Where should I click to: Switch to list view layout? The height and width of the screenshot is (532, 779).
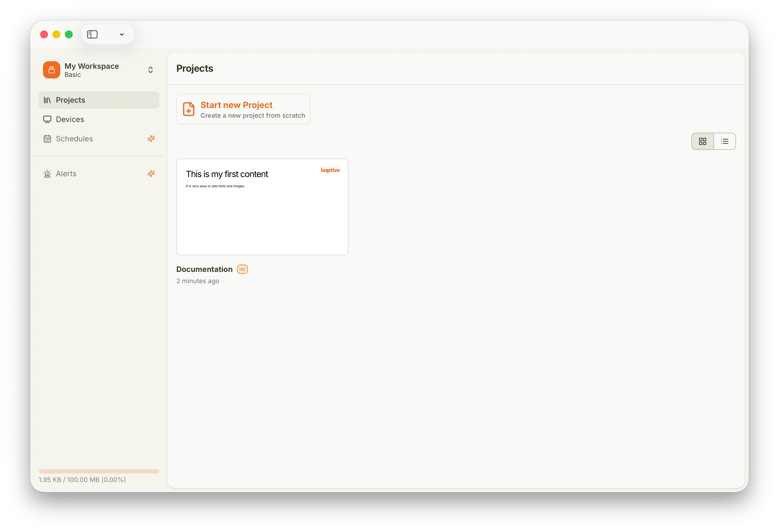[725, 141]
